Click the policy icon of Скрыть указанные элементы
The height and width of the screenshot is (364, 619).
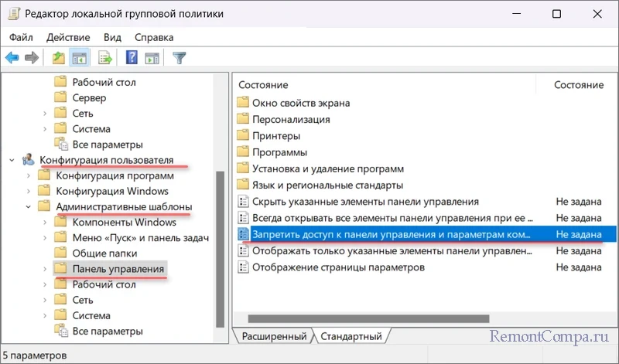click(243, 202)
